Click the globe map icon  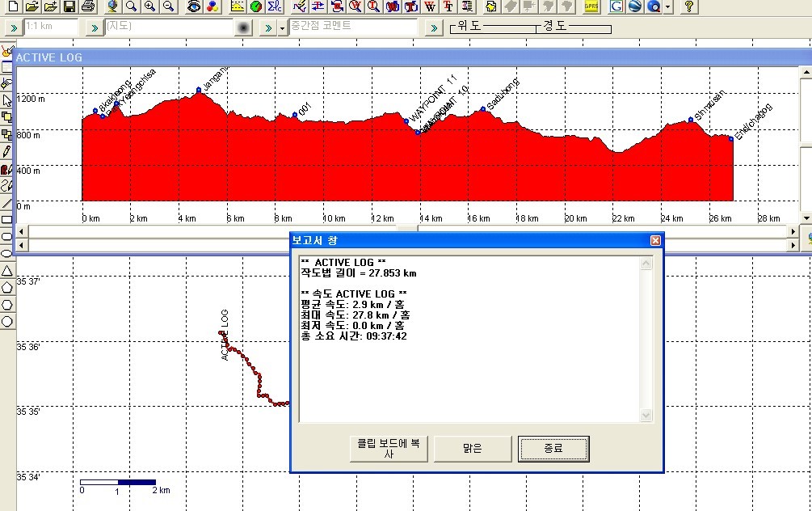[112, 6]
